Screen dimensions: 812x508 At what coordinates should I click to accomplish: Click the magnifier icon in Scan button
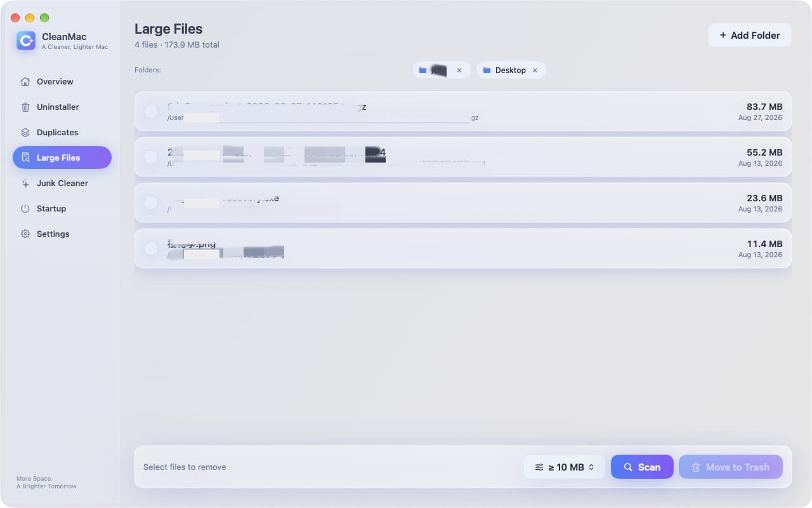click(x=628, y=467)
